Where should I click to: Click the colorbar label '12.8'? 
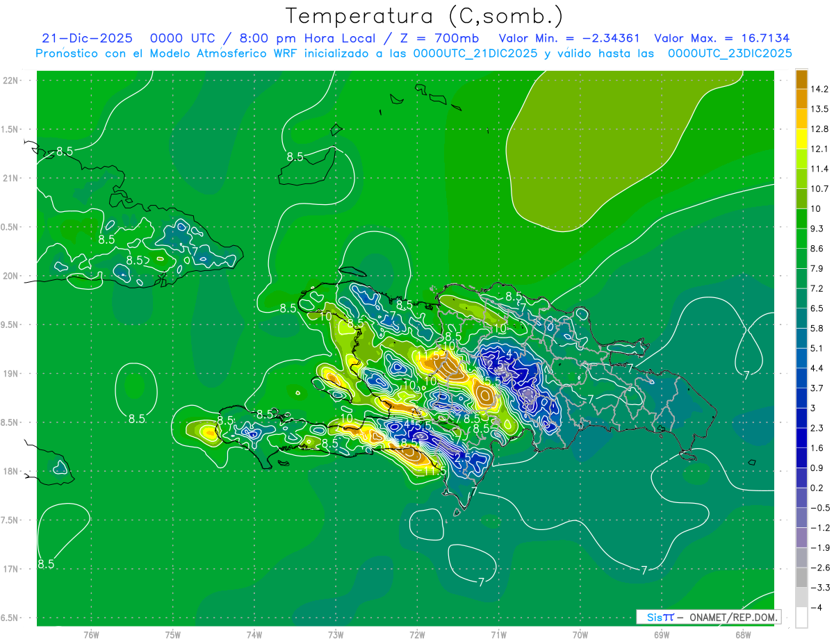pyautogui.click(x=819, y=129)
